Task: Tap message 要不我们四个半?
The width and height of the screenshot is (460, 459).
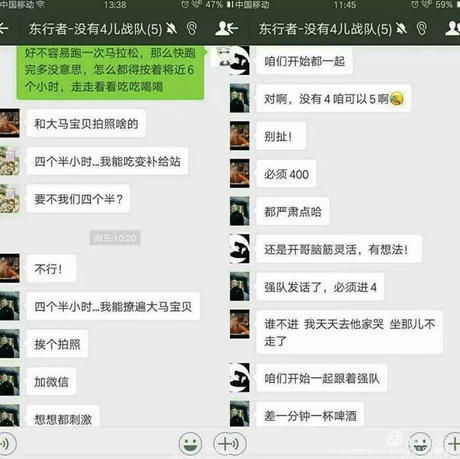Action: [x=78, y=199]
